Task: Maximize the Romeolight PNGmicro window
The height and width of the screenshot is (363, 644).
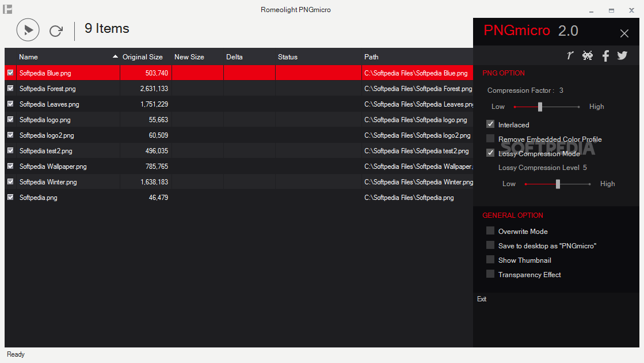Action: click(612, 10)
